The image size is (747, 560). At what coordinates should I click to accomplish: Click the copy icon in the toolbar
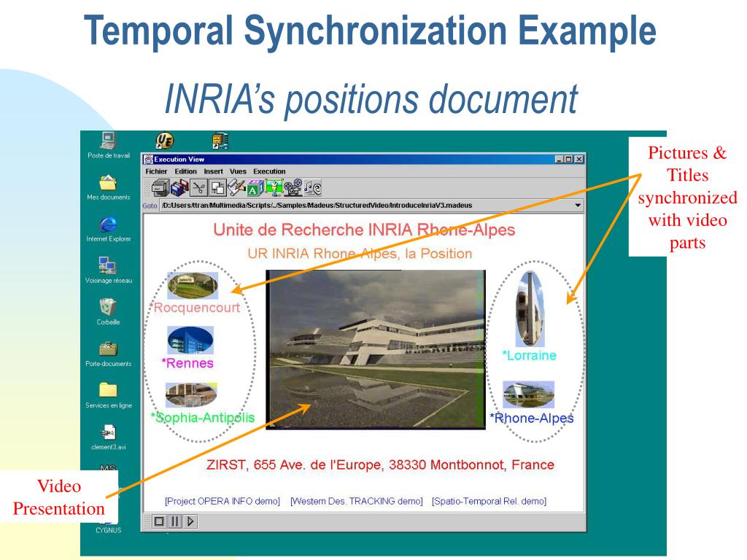217,187
